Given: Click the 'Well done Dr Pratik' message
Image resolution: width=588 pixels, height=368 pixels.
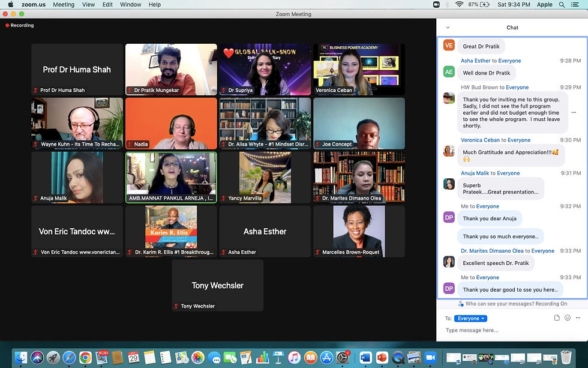Looking at the screenshot, I should pos(487,73).
